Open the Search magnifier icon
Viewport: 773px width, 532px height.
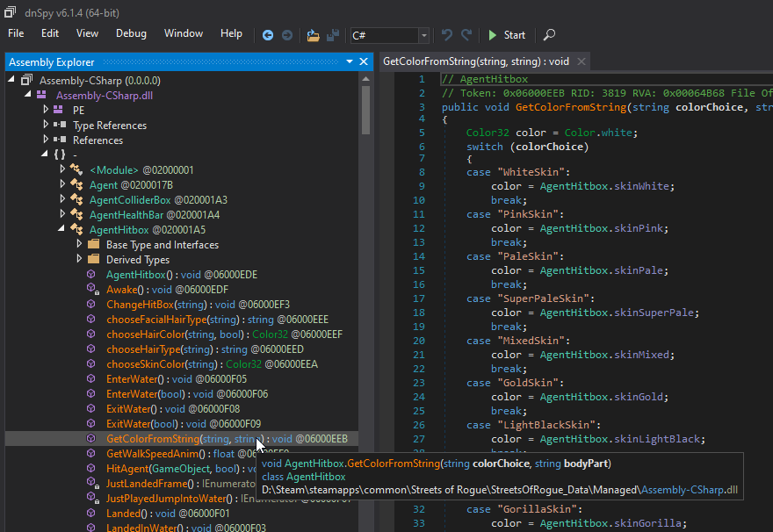point(549,35)
